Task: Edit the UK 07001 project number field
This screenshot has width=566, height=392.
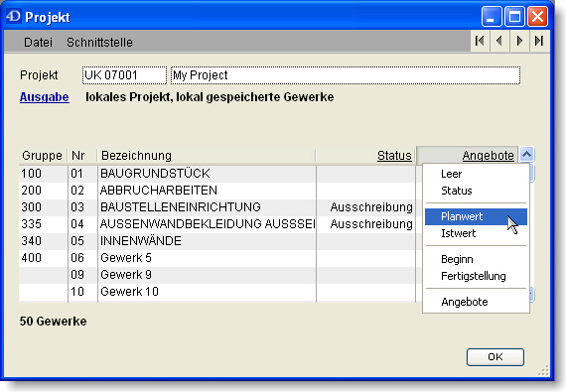Action: [124, 75]
